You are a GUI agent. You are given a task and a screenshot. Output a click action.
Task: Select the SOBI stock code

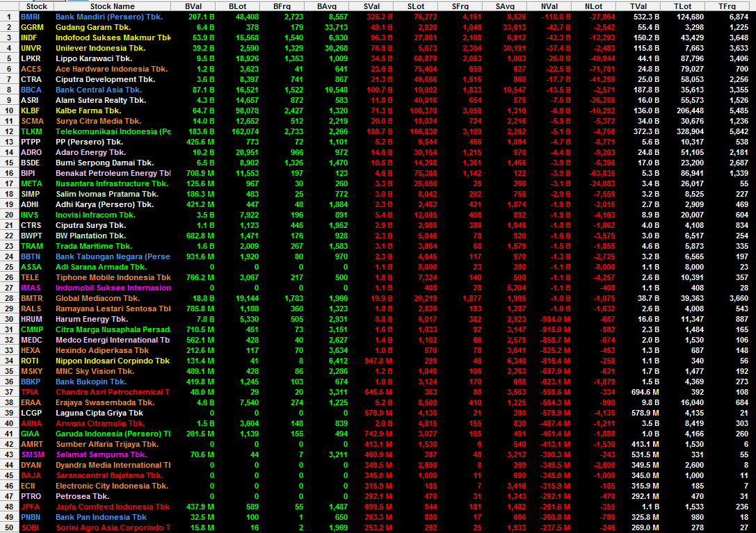[x=30, y=528]
